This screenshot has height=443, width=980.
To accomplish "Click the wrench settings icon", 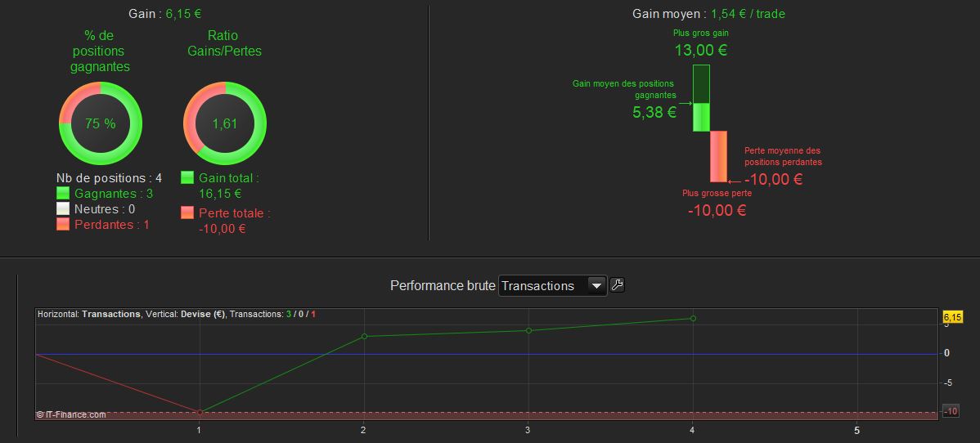I will coord(617,285).
